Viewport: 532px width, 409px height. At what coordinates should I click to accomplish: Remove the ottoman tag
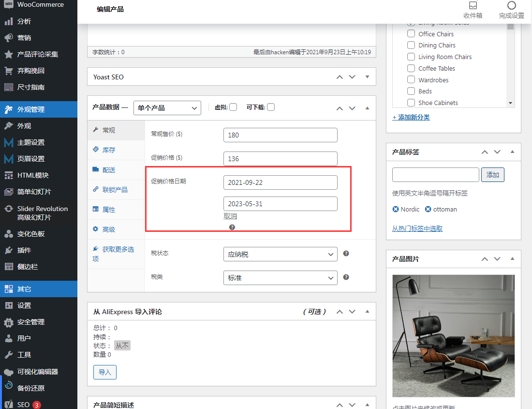click(428, 209)
